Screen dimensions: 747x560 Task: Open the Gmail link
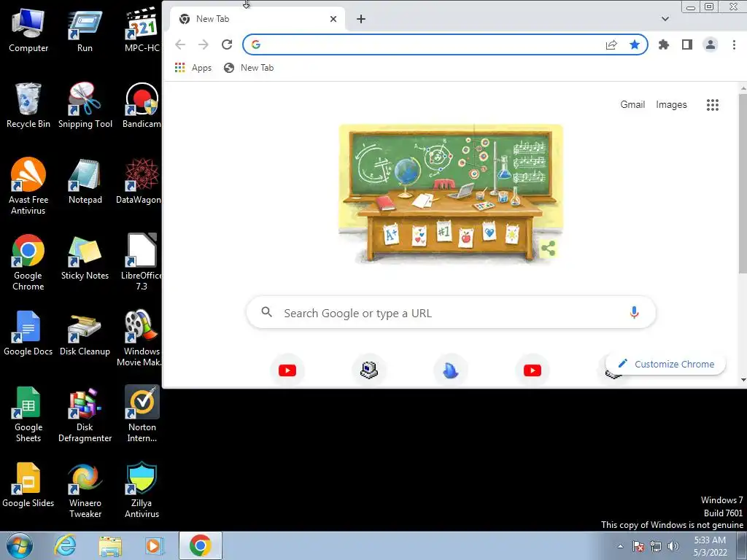click(632, 105)
